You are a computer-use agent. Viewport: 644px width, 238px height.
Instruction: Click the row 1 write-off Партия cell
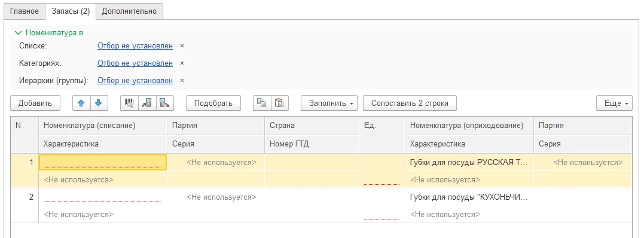216,163
